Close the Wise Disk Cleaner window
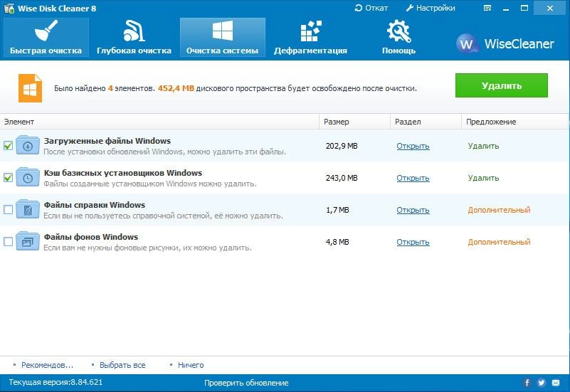 pyautogui.click(x=549, y=9)
